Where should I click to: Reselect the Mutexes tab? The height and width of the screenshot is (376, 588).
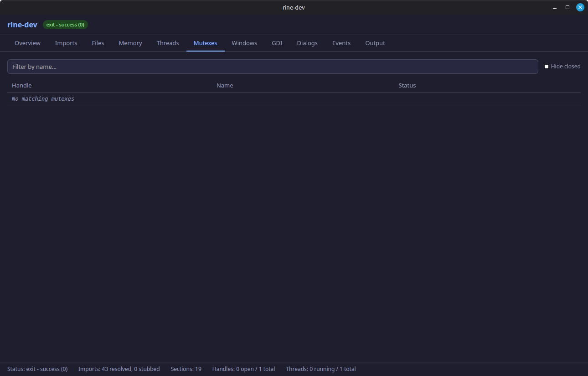coord(205,43)
